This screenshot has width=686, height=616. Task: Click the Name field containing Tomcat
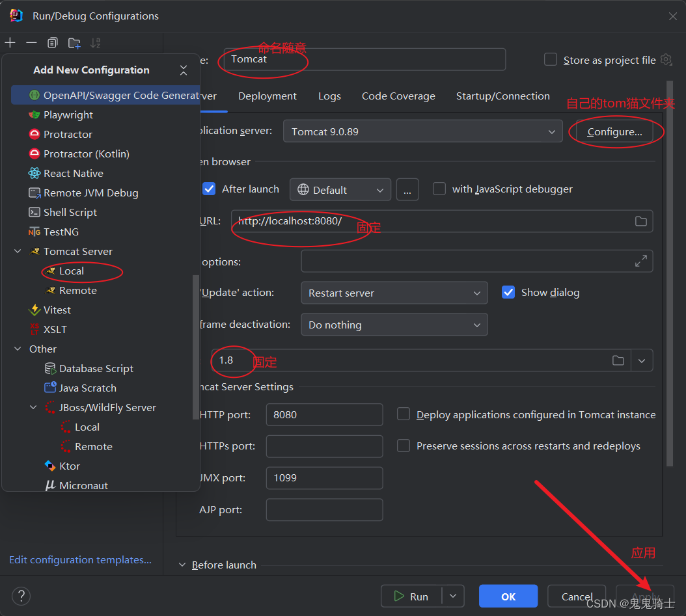click(364, 59)
